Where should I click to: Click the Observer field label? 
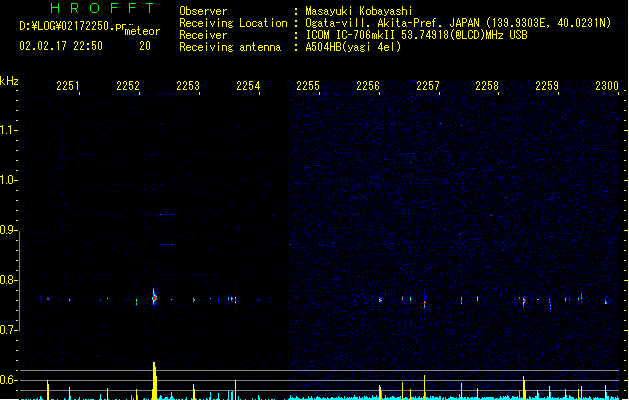[x=203, y=11]
